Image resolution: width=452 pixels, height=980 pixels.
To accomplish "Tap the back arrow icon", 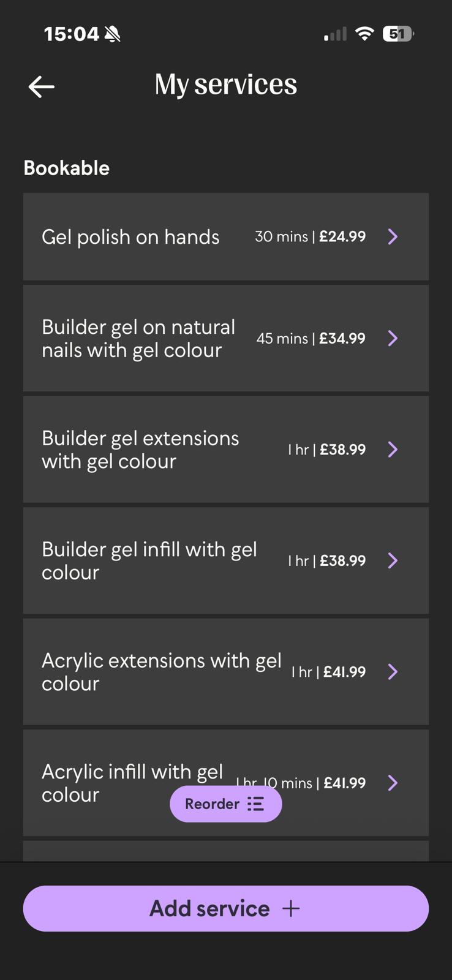I will (42, 87).
